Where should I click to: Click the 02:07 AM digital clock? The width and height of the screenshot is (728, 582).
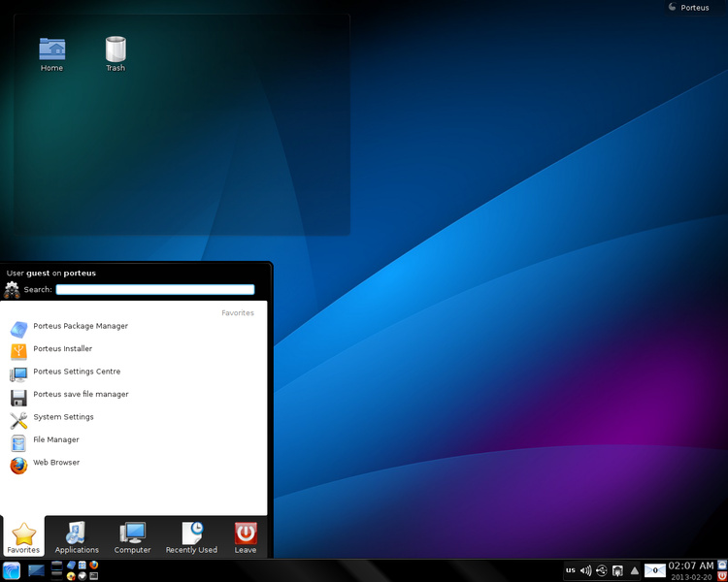691,566
